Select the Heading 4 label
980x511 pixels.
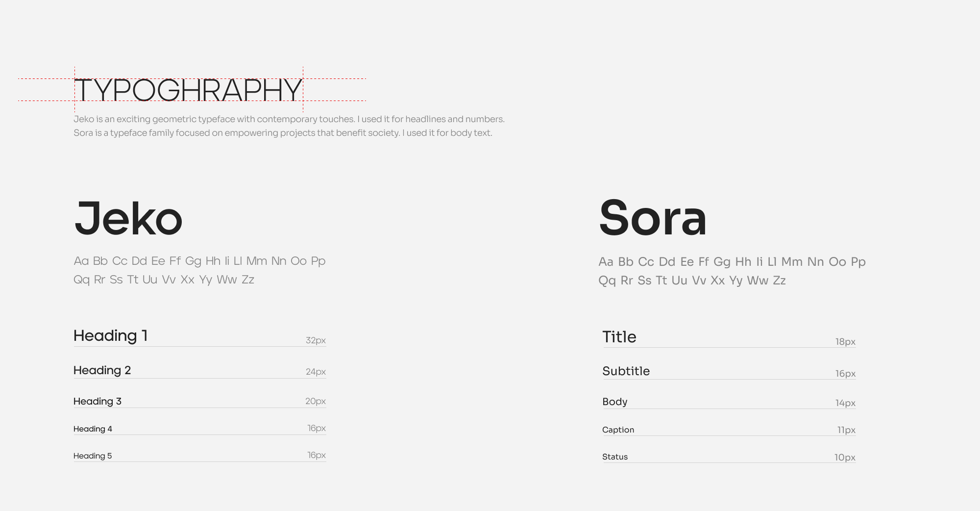[x=93, y=429]
